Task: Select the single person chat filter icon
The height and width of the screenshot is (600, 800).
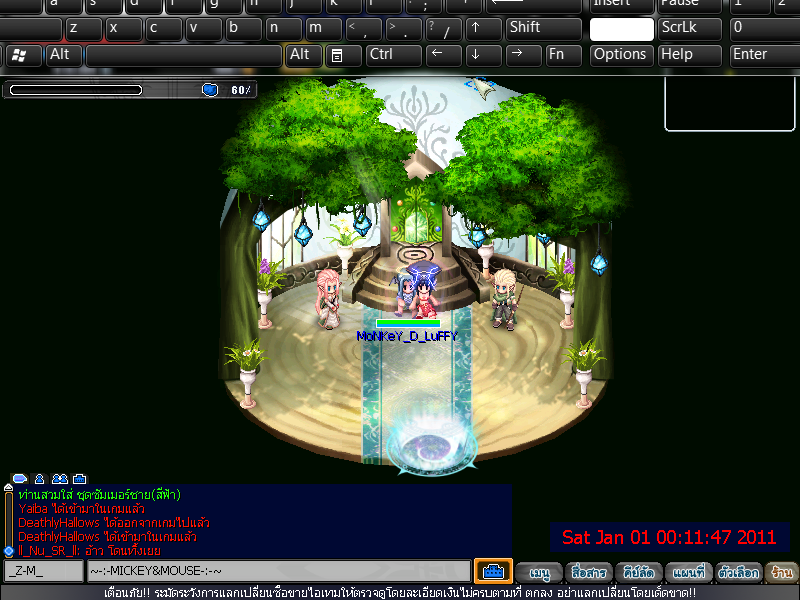Action: tap(39, 479)
